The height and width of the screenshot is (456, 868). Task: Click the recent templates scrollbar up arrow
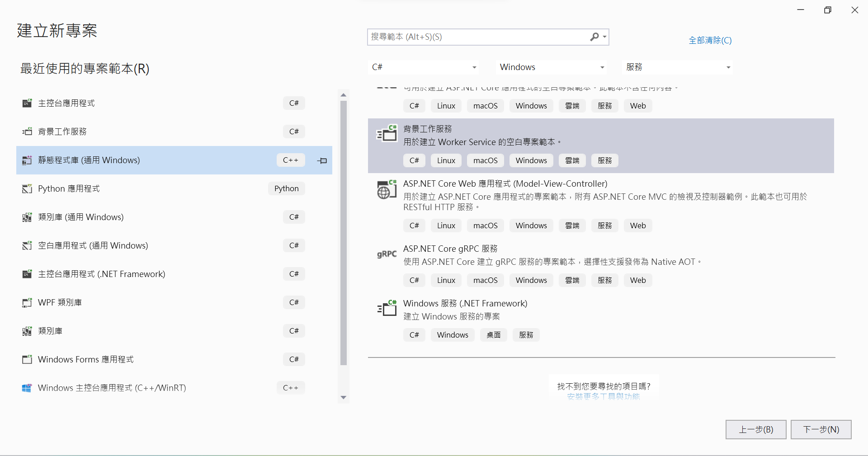pyautogui.click(x=344, y=95)
